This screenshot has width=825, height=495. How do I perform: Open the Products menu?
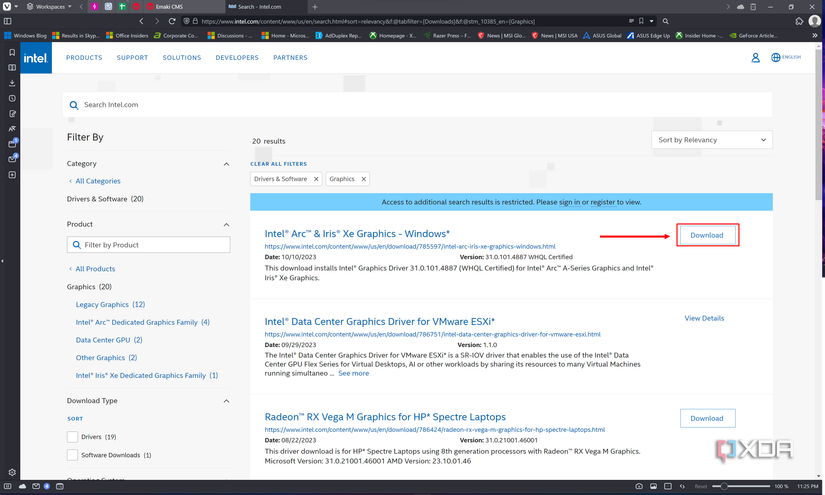click(x=84, y=58)
